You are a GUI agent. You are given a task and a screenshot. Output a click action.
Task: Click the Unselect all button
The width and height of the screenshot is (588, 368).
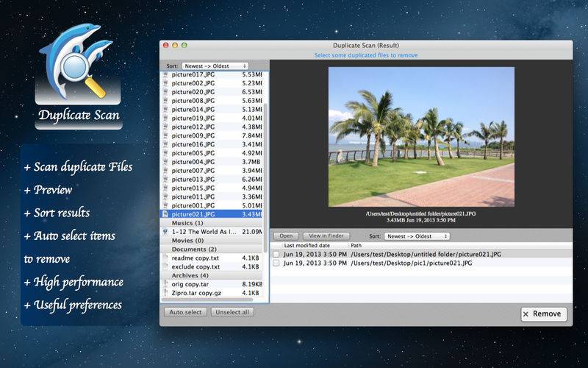click(x=232, y=312)
